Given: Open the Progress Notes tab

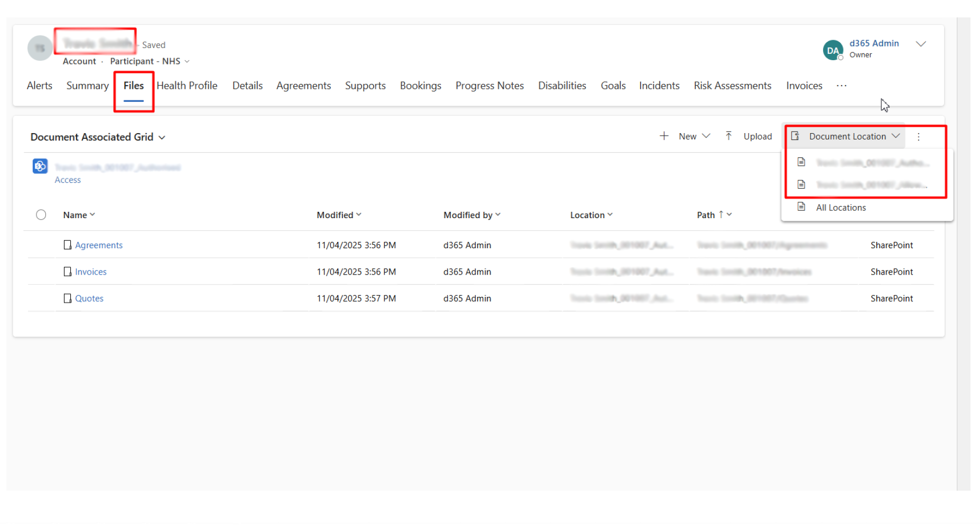Looking at the screenshot, I should (x=489, y=86).
